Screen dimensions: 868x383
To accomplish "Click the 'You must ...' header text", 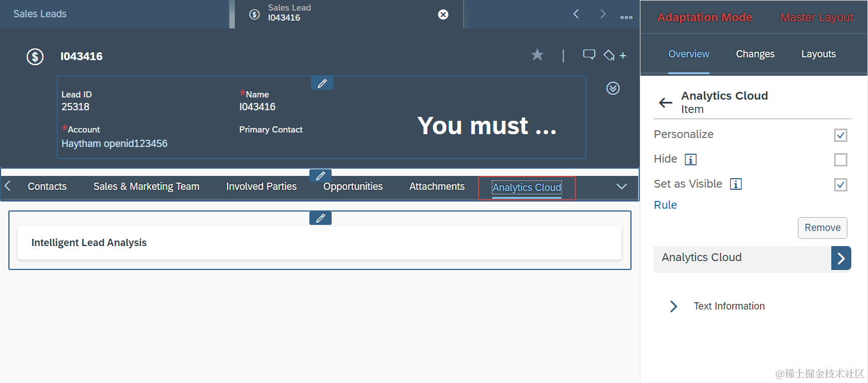I will tap(487, 126).
